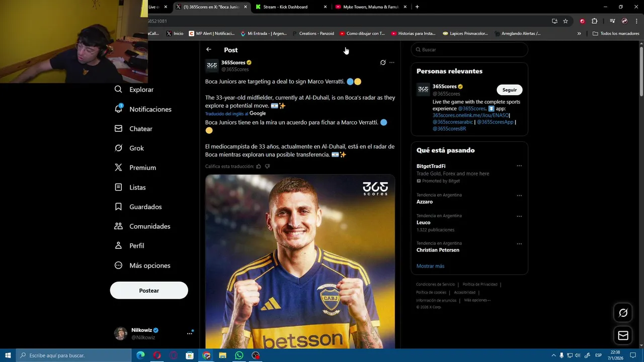
Task: Click Mostrar más under trends
Action: pyautogui.click(x=430, y=266)
